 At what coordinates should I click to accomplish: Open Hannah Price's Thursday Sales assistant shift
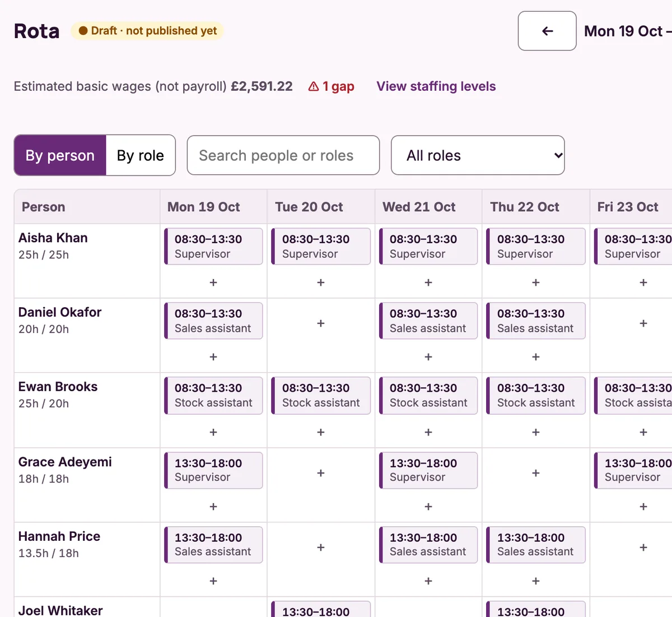pos(536,545)
